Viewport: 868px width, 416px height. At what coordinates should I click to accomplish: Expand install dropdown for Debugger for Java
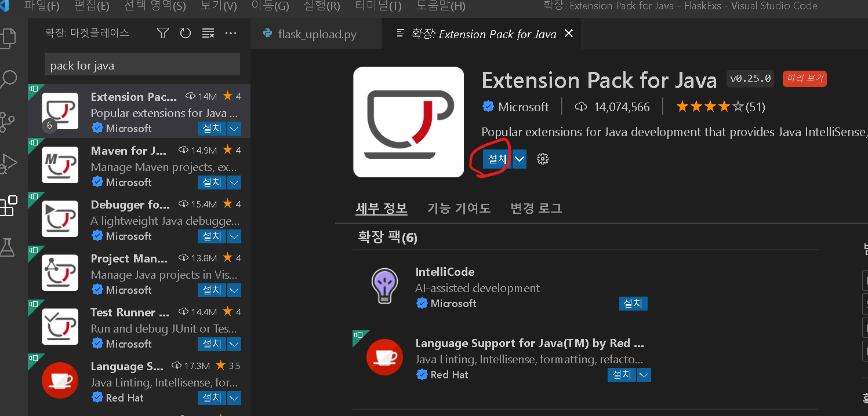(234, 236)
